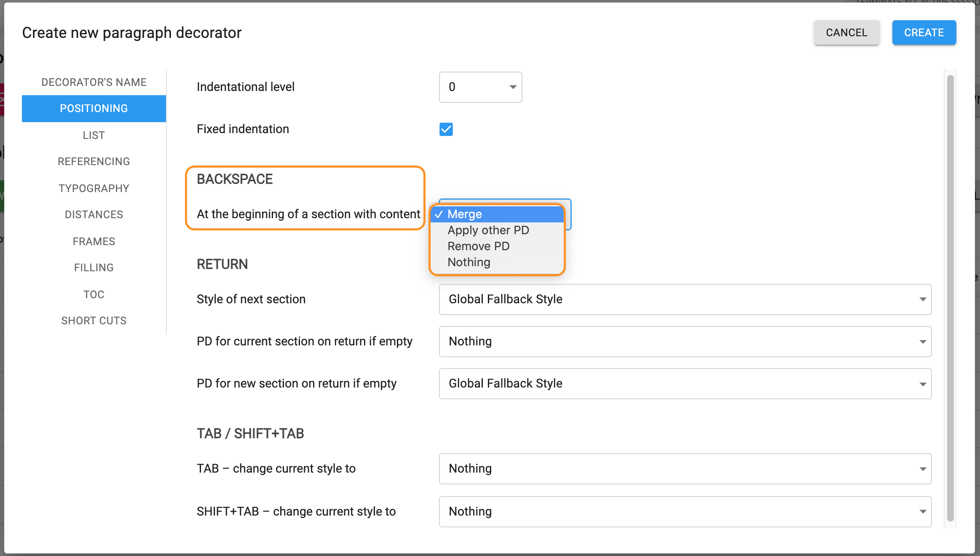Click the 'Create new paragraph decorator' title
Screen dimensions: 980x556
tap(132, 32)
